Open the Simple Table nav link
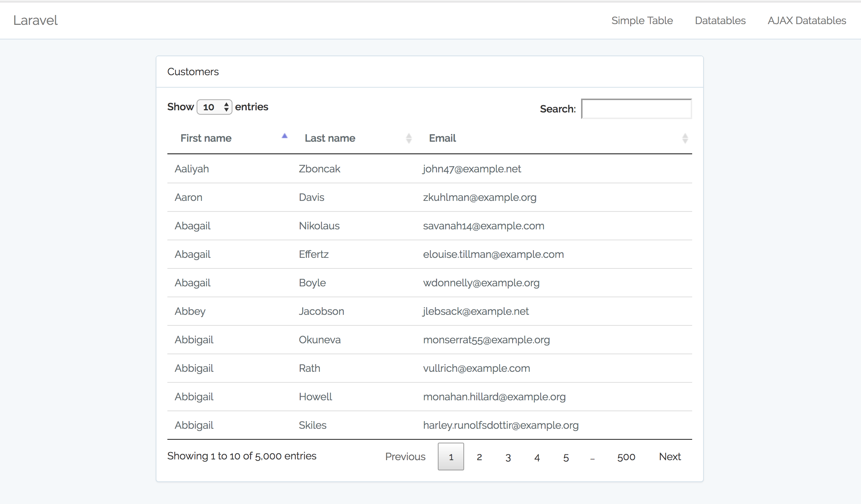Viewport: 861px width, 504px height. (x=642, y=20)
